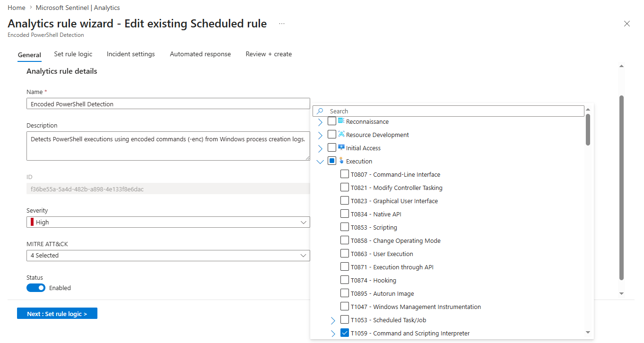
Task: Check T0834 Native API checkbox
Action: tap(345, 214)
